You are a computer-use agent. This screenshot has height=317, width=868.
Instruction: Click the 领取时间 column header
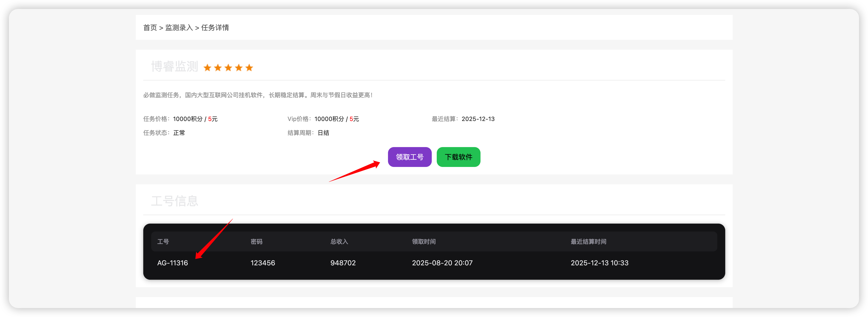tap(424, 242)
